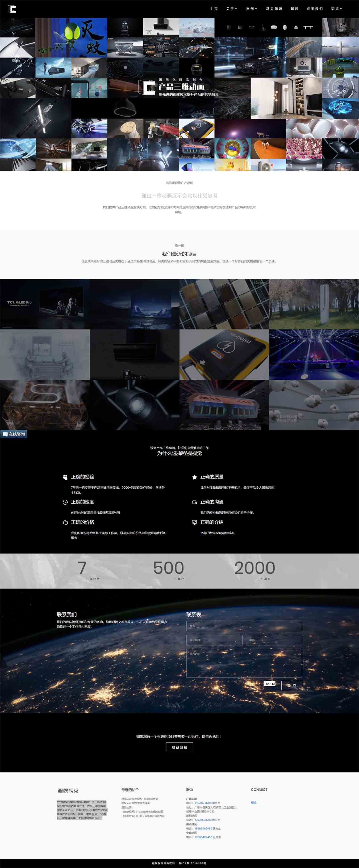The image size is (359, 868).
Task: Click the thumbs-up icon beside 正确的价格
Action: click(x=65, y=522)
